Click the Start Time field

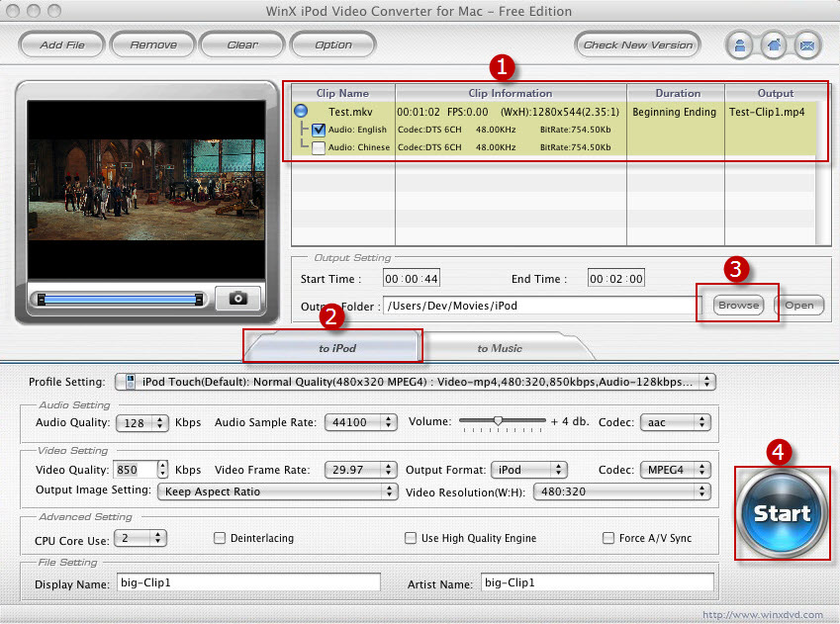[411, 279]
